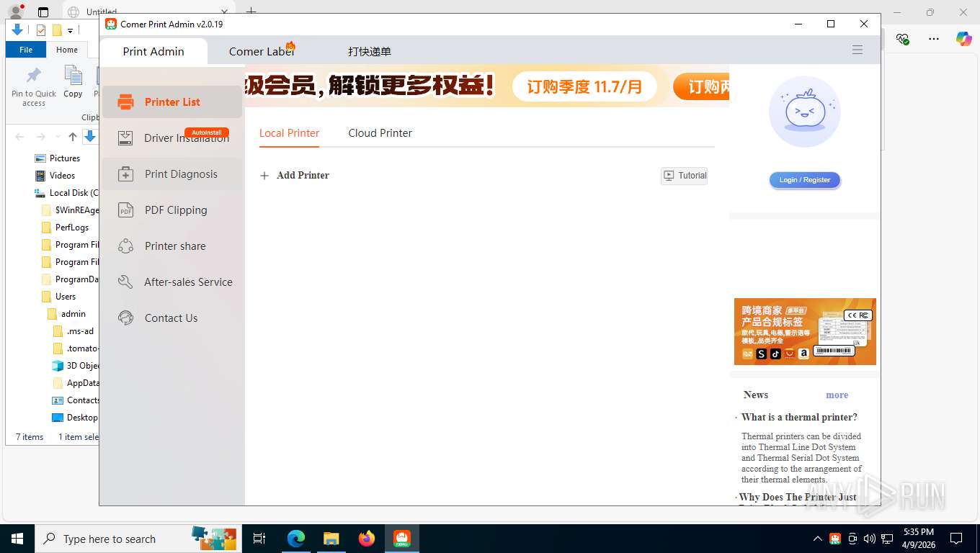The image size is (980, 553).
Task: Open Driver Installation in sidebar
Action: pyautogui.click(x=171, y=138)
